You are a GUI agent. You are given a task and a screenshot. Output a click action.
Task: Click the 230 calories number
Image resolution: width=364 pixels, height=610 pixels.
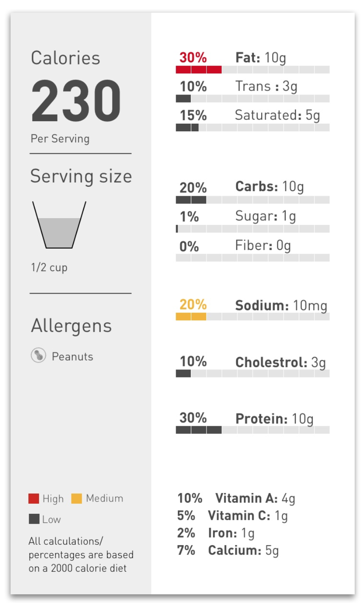tap(76, 101)
